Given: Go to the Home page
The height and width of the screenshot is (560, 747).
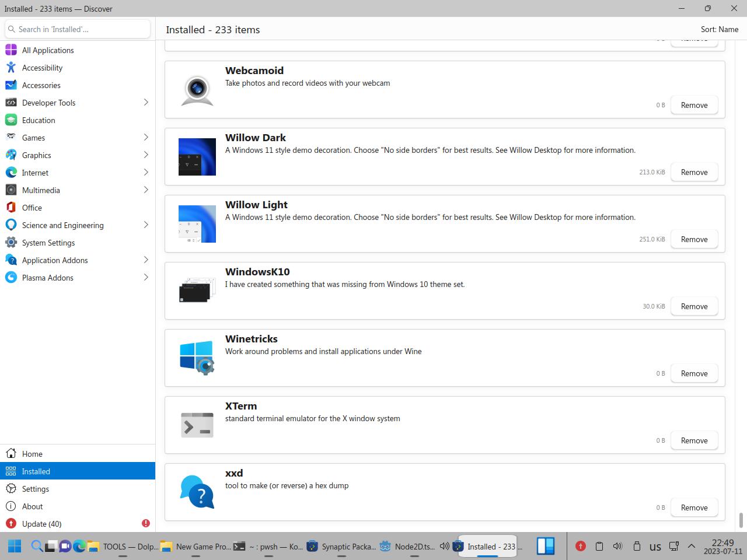Looking at the screenshot, I should click(x=32, y=454).
